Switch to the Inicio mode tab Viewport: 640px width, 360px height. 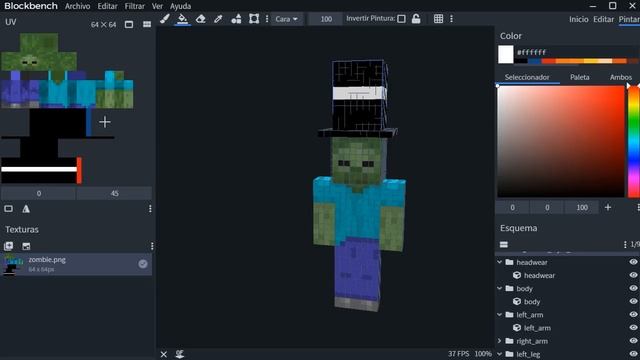[579, 19]
